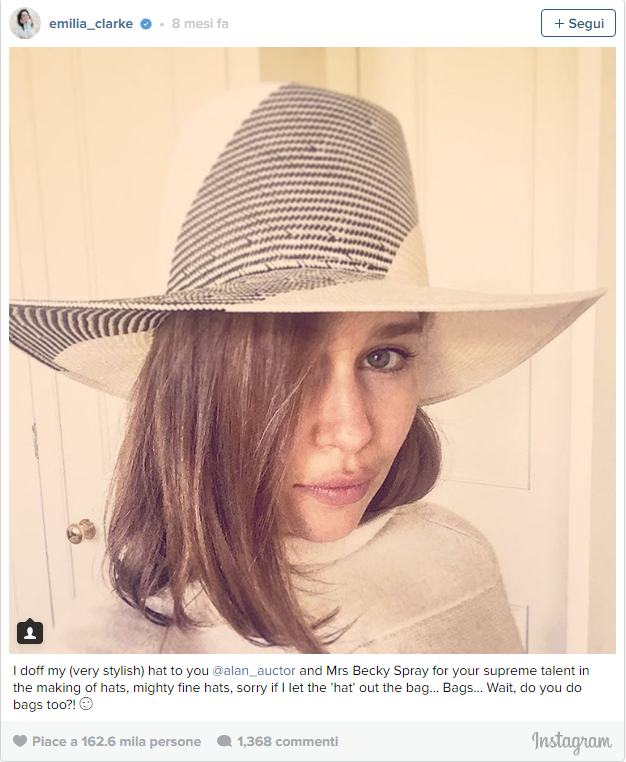Image resolution: width=626 pixels, height=762 pixels.
Task: Click the comment speech bubble icon
Action: pyautogui.click(x=224, y=741)
